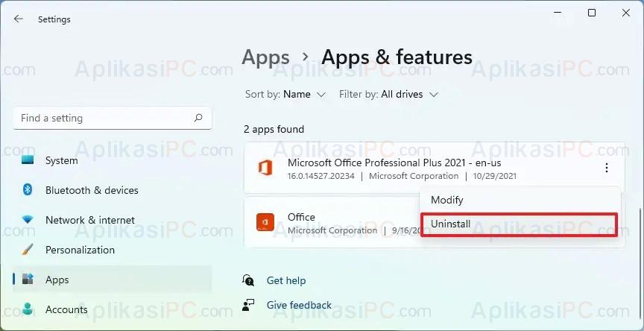Click the System monitor icon

[x=28, y=160]
